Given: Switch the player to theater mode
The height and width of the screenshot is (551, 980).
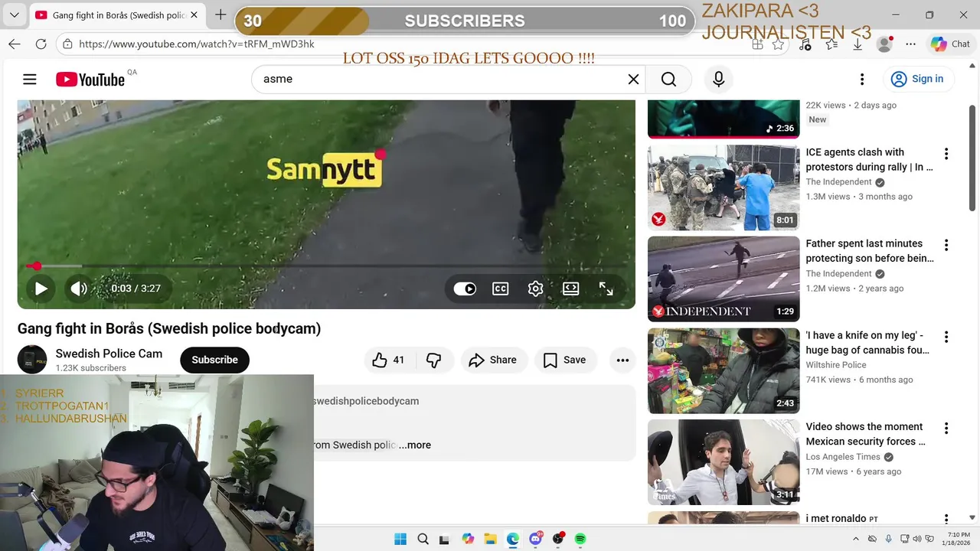Looking at the screenshot, I should click(570, 289).
